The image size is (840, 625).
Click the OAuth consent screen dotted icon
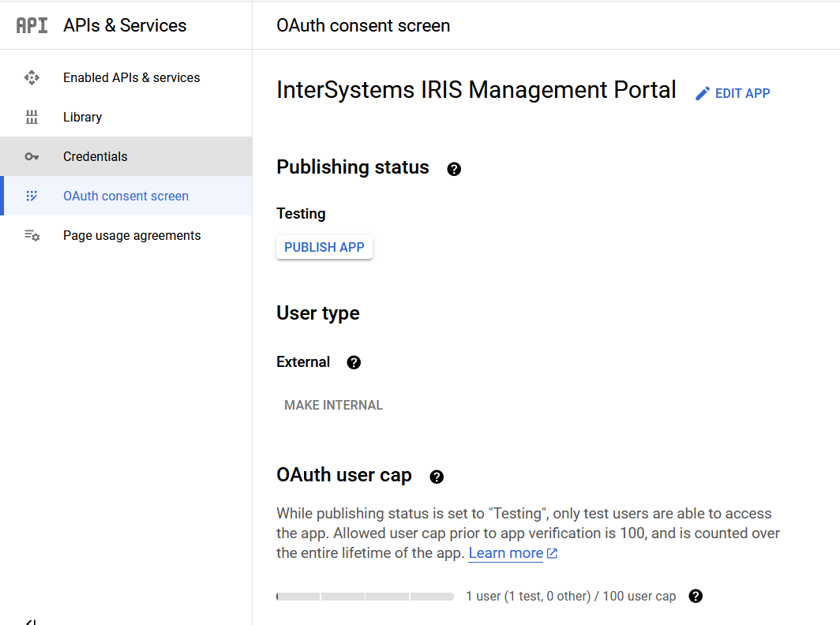32,196
